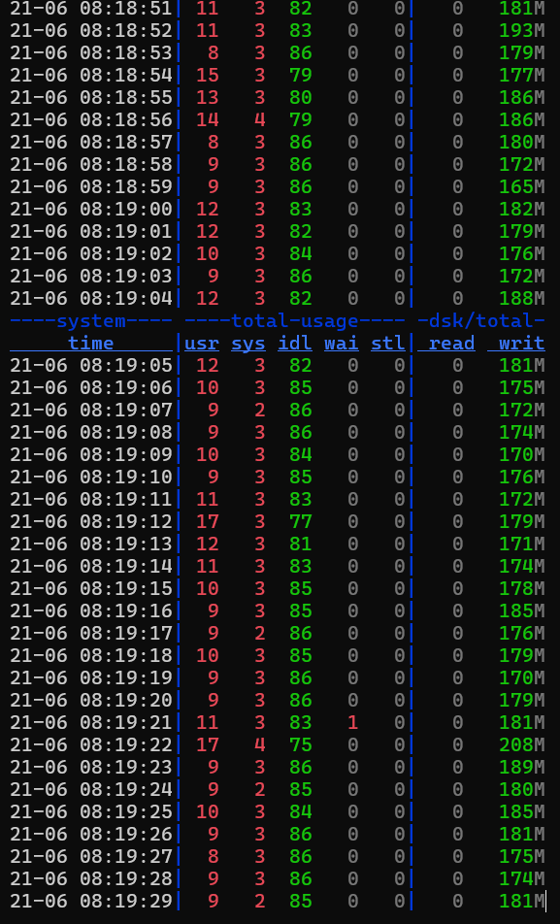Screen dimensions: 560x924
Task: Click the timestamp 21-06 08:18:51
Action: pyautogui.click(x=91, y=8)
